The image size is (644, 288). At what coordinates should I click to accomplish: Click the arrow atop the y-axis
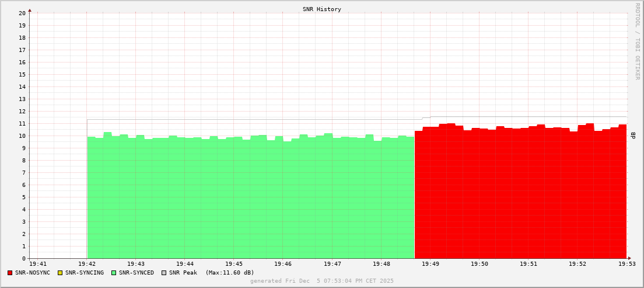point(30,10)
